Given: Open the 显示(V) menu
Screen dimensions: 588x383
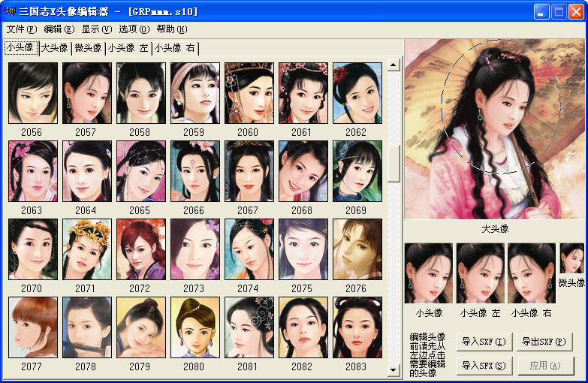Looking at the screenshot, I should tap(97, 29).
